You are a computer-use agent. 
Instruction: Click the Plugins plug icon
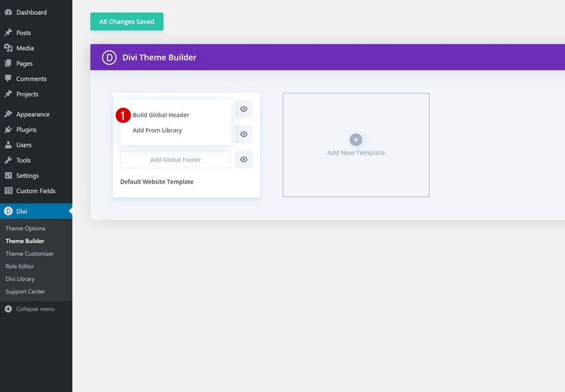(x=8, y=130)
